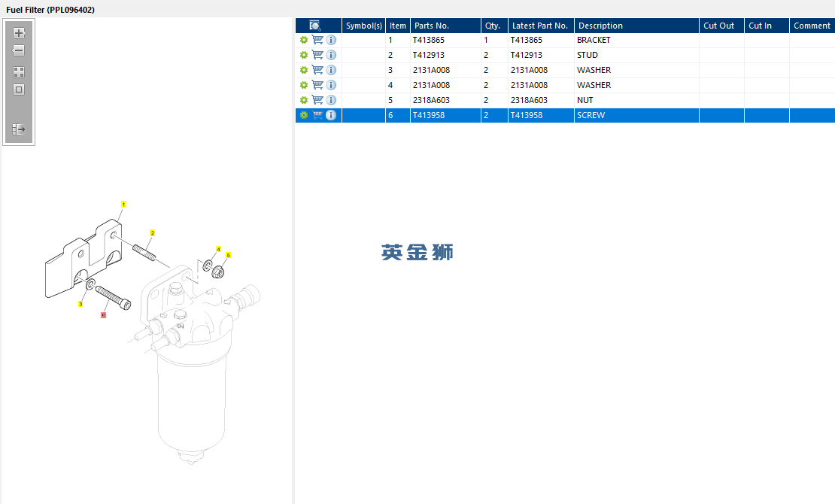Show info for BRACKET row
The height and width of the screenshot is (504, 835).
click(x=331, y=40)
